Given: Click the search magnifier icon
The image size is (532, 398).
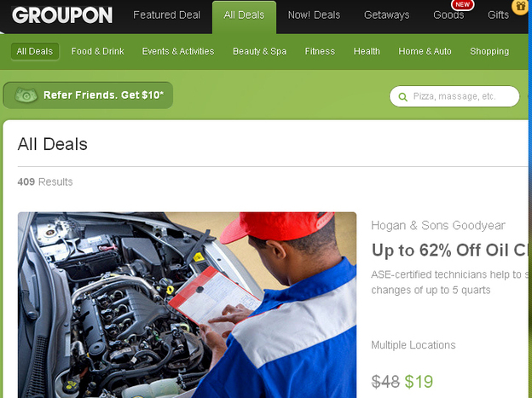Looking at the screenshot, I should tap(402, 97).
